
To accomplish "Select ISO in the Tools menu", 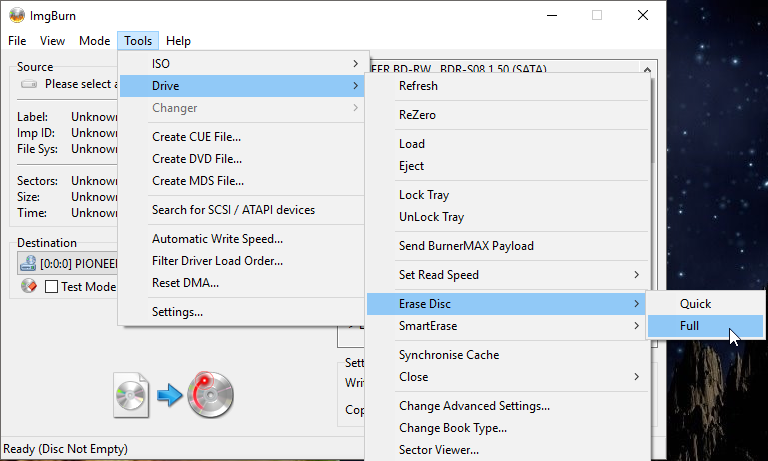I will point(242,64).
